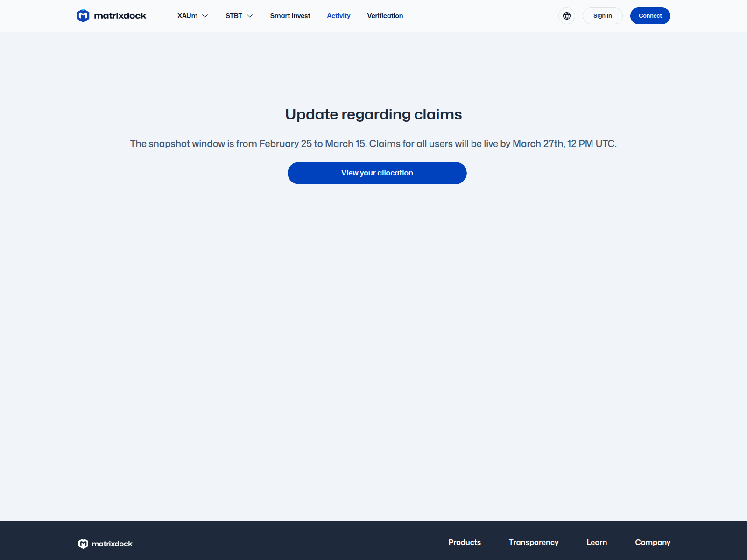Click the matrixdock wordmark in header
Image resolution: width=747 pixels, height=560 pixels.
tap(120, 16)
